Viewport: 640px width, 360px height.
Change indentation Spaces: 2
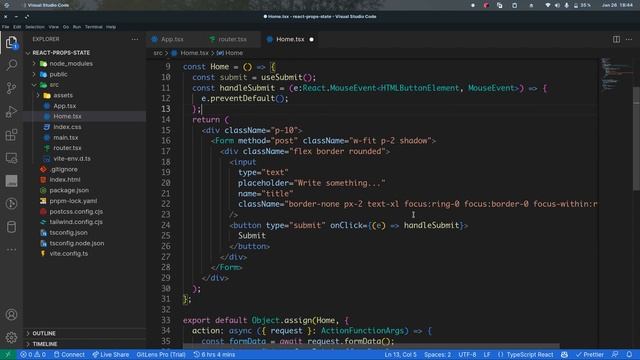[x=438, y=355]
